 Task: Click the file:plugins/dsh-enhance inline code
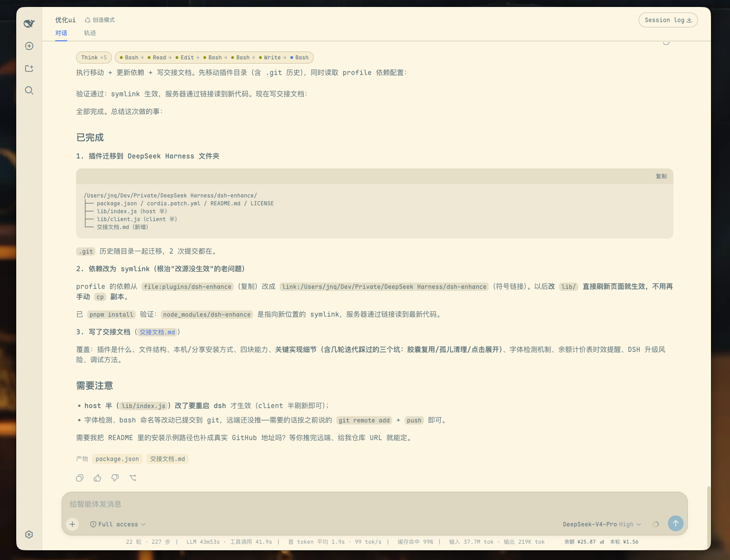tap(187, 287)
